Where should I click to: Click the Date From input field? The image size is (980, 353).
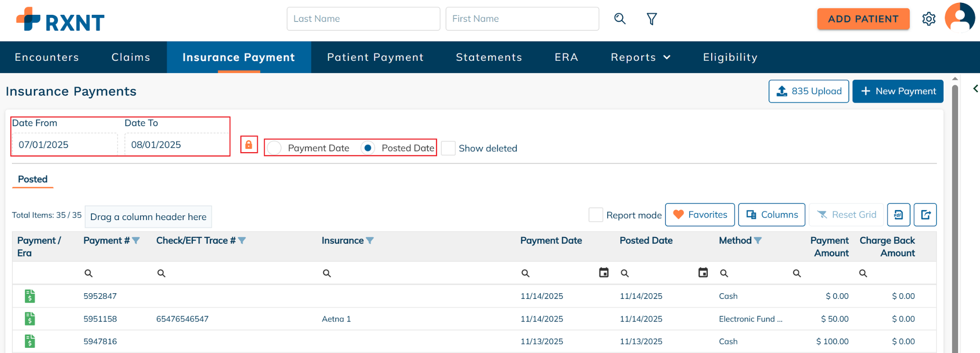[65, 144]
